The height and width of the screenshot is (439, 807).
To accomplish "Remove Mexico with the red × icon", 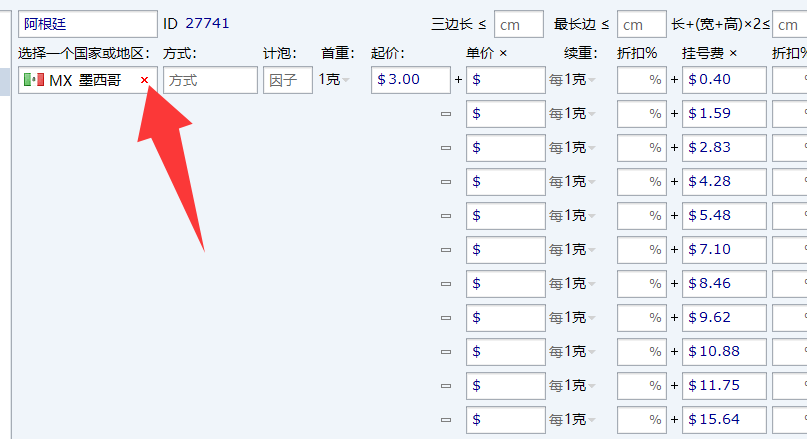I will [x=144, y=80].
